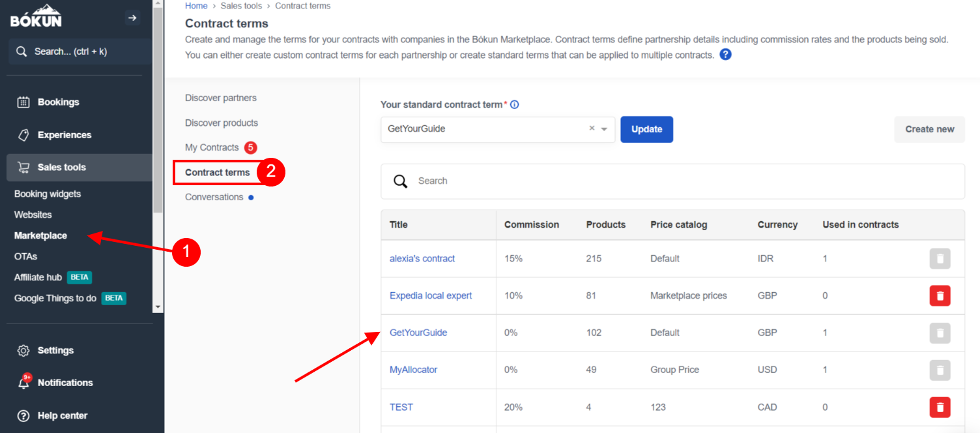Switch to Discover products tab

click(222, 123)
